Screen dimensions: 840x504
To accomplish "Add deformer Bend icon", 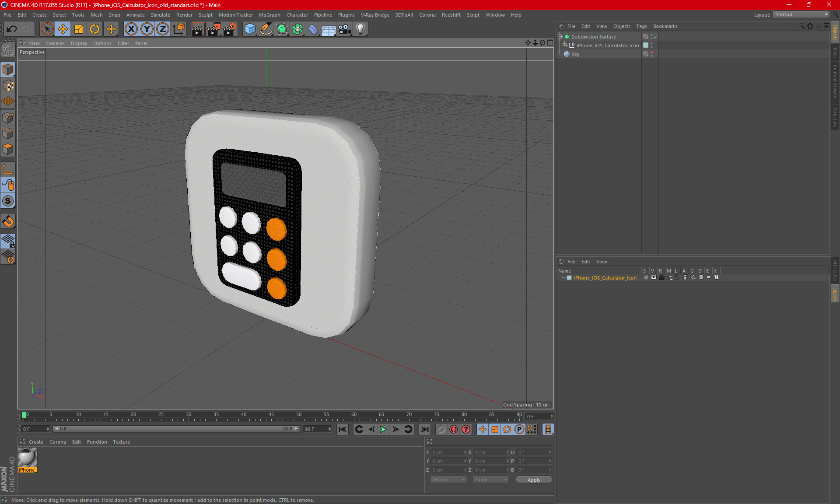I will tap(313, 29).
